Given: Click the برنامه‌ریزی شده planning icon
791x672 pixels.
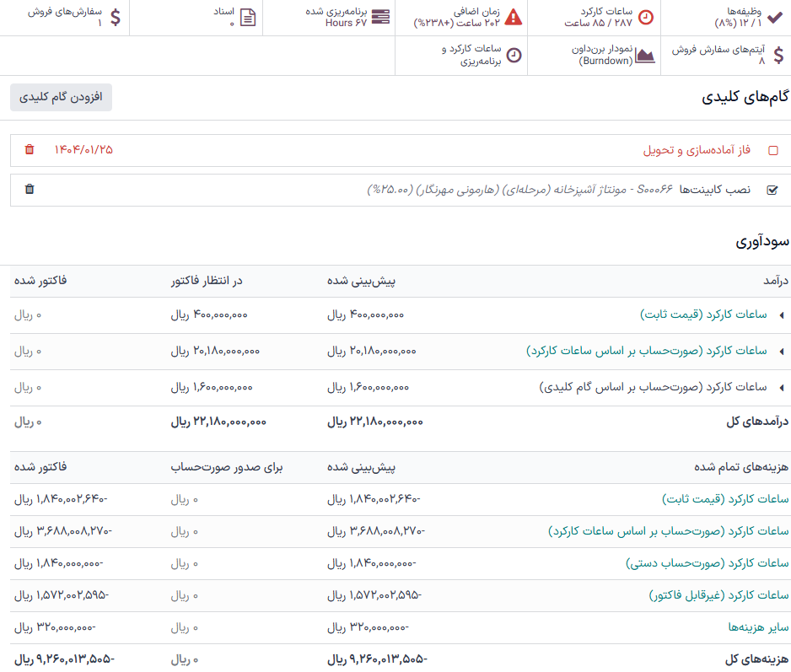Looking at the screenshot, I should pyautogui.click(x=381, y=17).
